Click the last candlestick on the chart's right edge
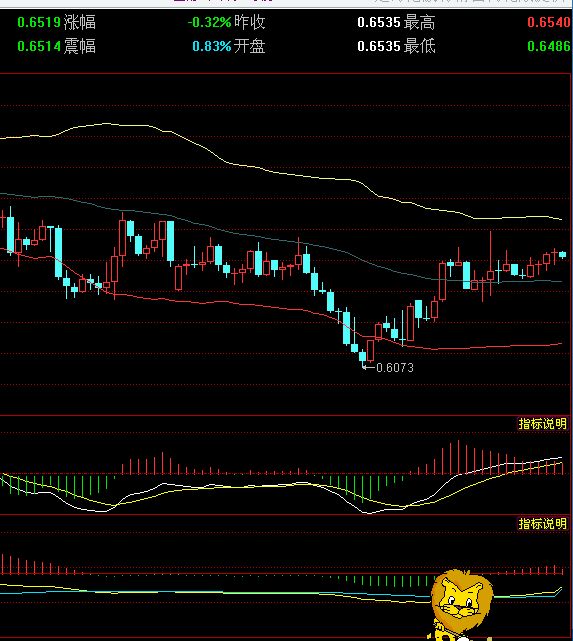 point(563,255)
